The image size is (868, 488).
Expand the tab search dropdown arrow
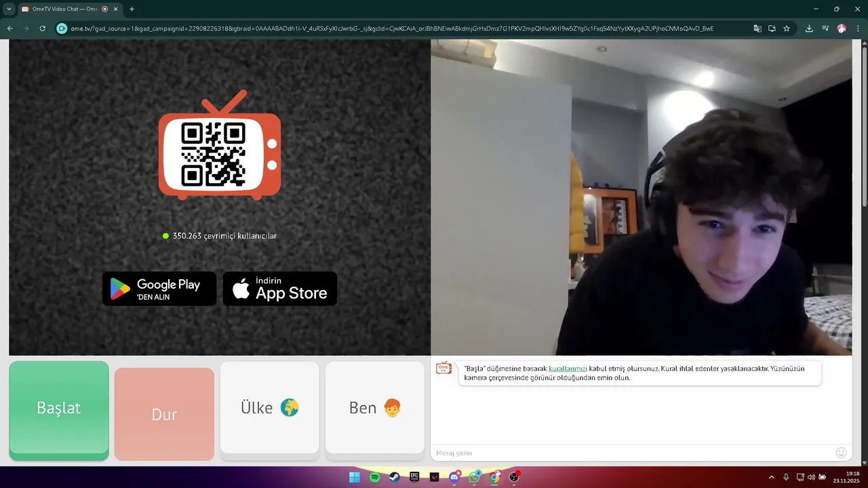9,9
